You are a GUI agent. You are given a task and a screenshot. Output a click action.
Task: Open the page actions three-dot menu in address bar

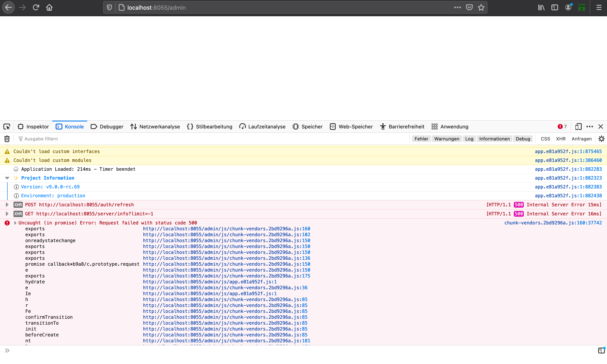click(457, 8)
